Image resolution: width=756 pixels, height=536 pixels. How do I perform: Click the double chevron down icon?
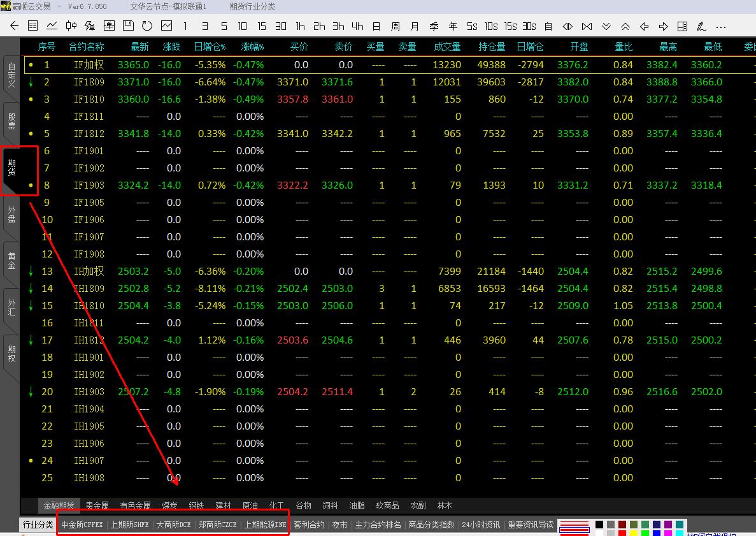606,26
